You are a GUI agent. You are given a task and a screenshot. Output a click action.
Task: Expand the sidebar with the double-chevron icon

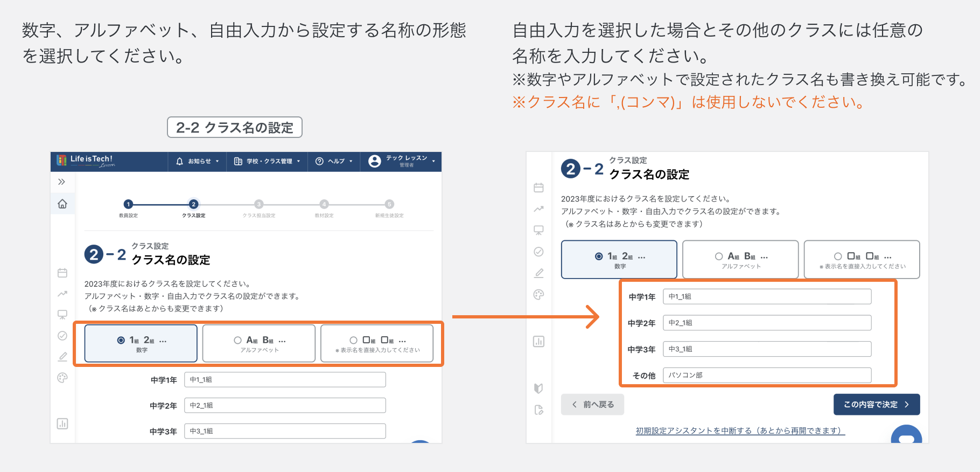coord(62,182)
